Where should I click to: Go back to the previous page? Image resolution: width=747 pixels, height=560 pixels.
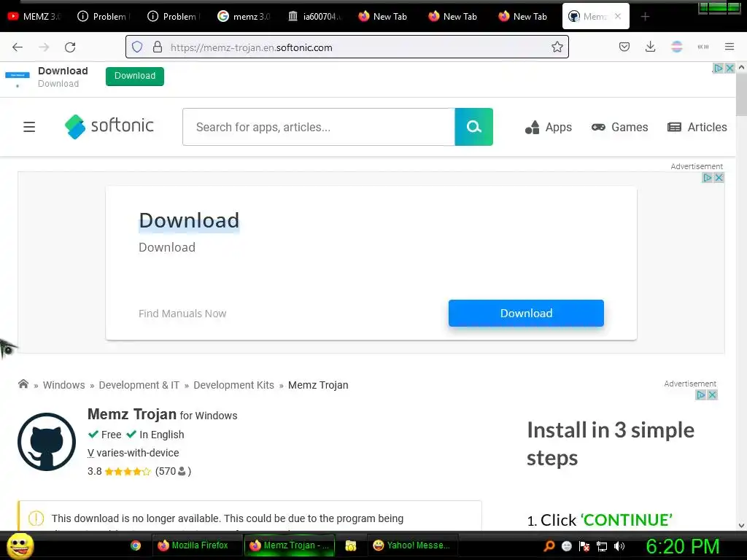[x=18, y=47]
